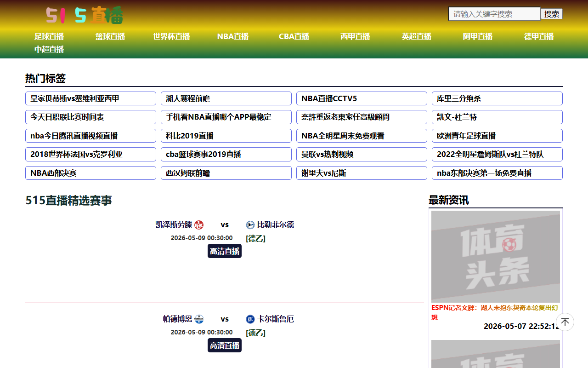Screen dimensions: 588x368
Task: Open the 足球直播 navigation item
Action: point(49,36)
